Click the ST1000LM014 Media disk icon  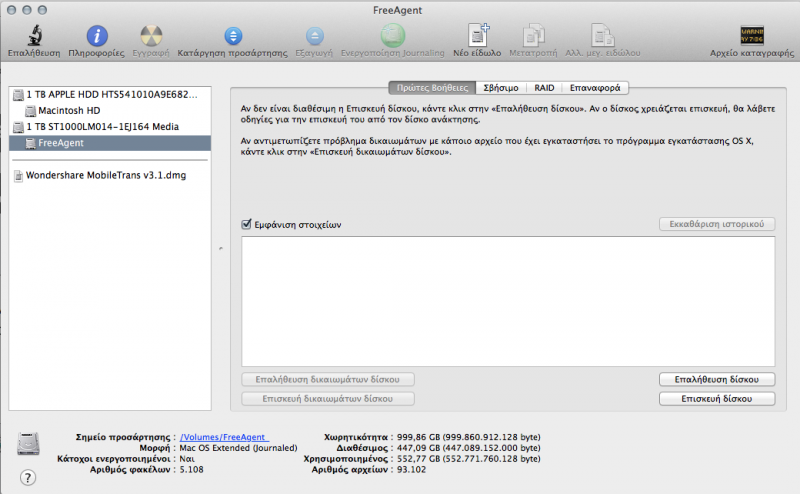tap(18, 127)
